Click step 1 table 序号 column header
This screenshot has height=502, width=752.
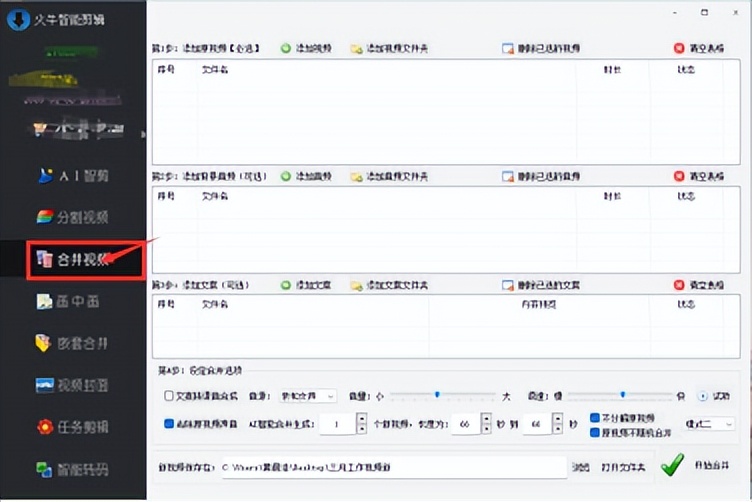[166, 70]
